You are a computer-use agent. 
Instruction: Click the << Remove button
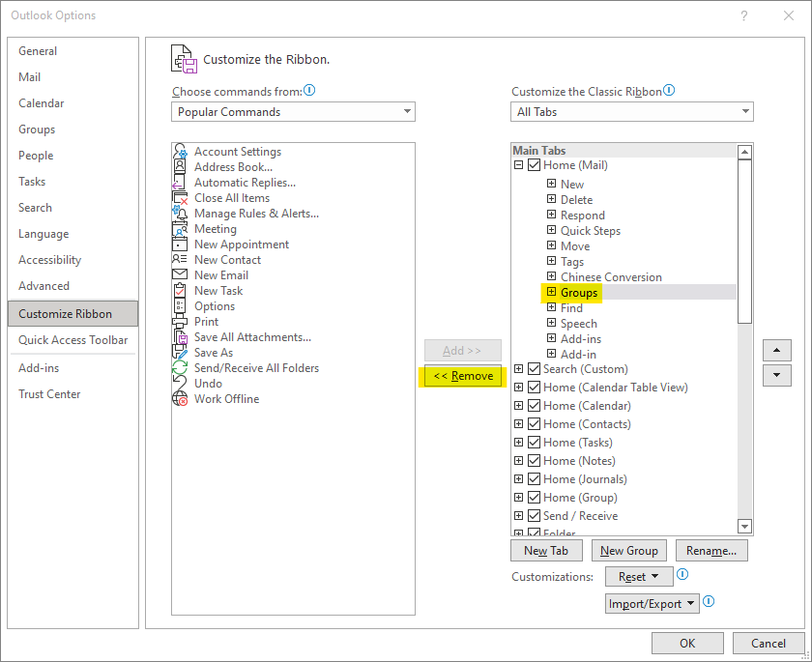[463, 376]
